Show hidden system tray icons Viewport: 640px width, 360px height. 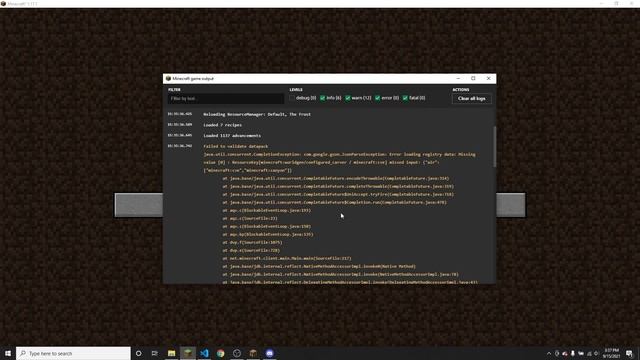549,353
